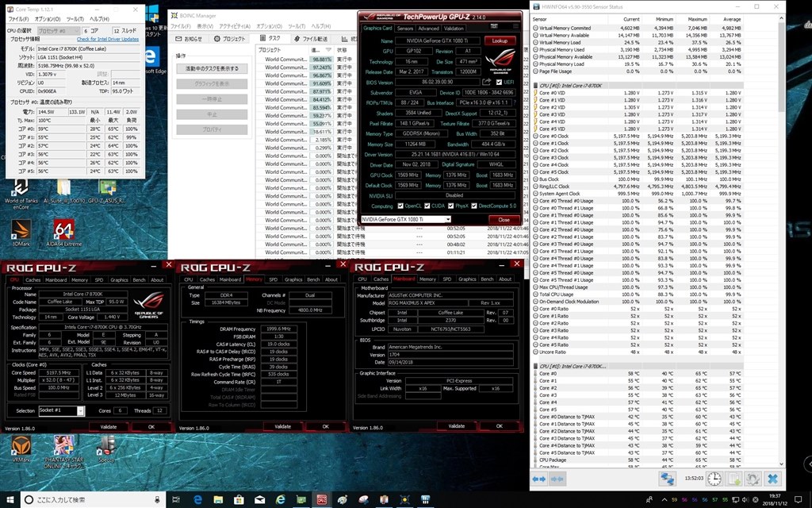Open Microsoft Edge from the taskbar
The height and width of the screenshot is (508, 812).
pyautogui.click(x=197, y=499)
